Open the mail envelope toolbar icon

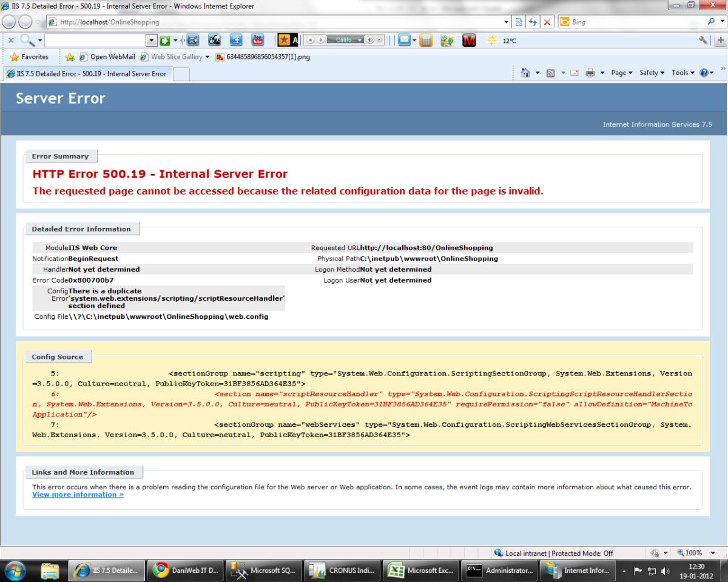404,41
